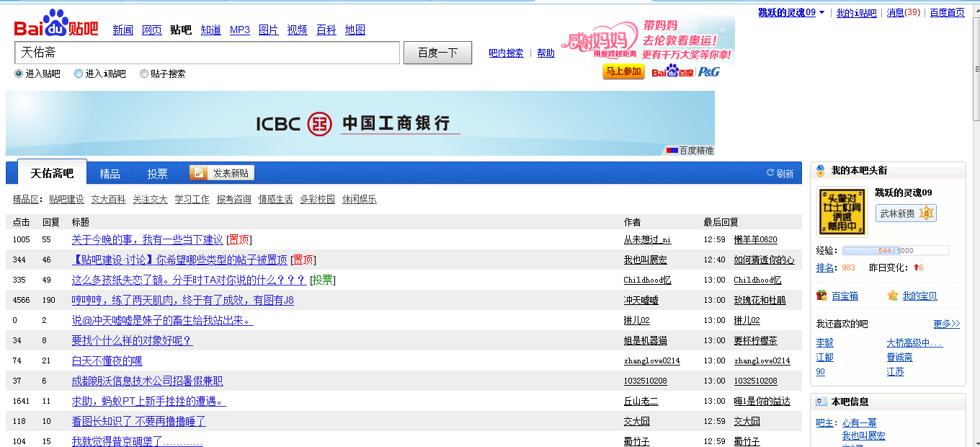Open 新闻 in top navigation
Image resolution: width=980 pixels, height=447 pixels.
[122, 30]
